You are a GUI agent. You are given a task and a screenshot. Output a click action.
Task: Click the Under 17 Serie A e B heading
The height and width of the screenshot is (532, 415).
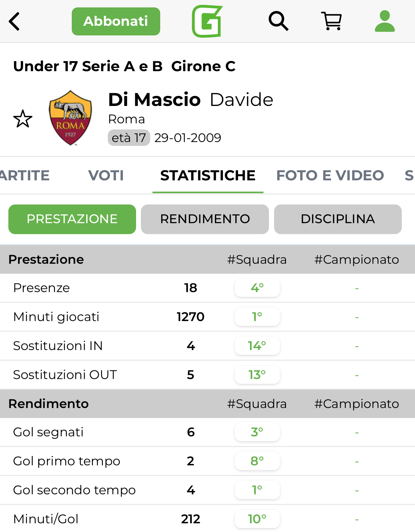88,66
